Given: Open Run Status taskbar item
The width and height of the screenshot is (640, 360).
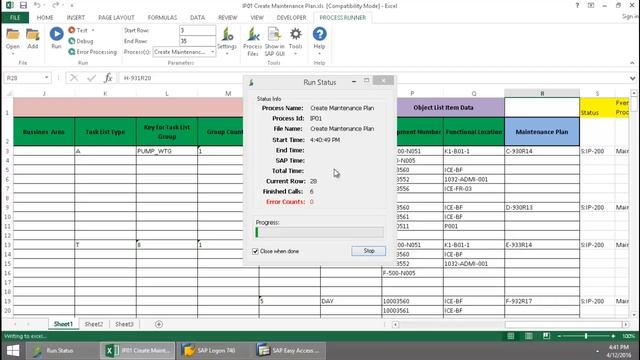Looking at the screenshot, I should pyautogui.click(x=61, y=351).
